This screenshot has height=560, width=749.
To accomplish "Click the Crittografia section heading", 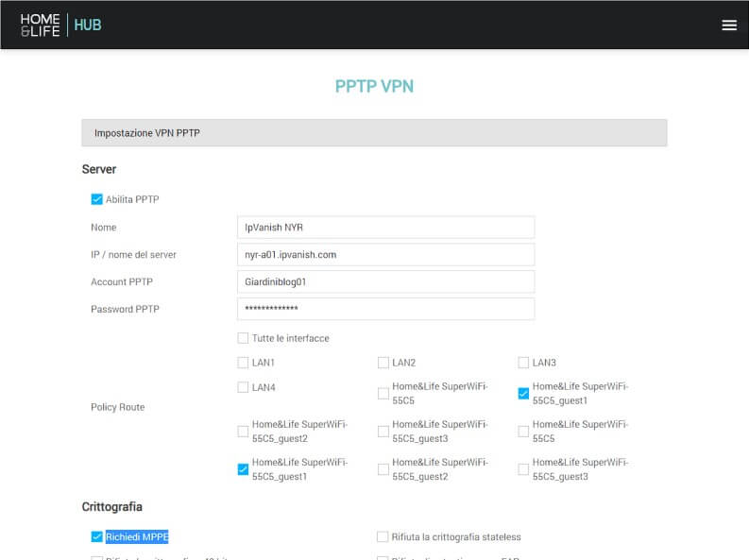I will 111,506.
